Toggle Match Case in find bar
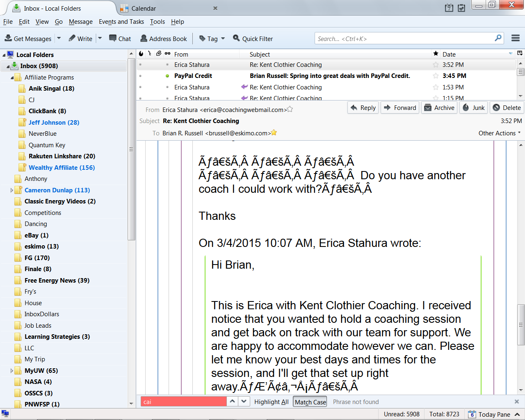The image size is (525, 420). click(310, 402)
